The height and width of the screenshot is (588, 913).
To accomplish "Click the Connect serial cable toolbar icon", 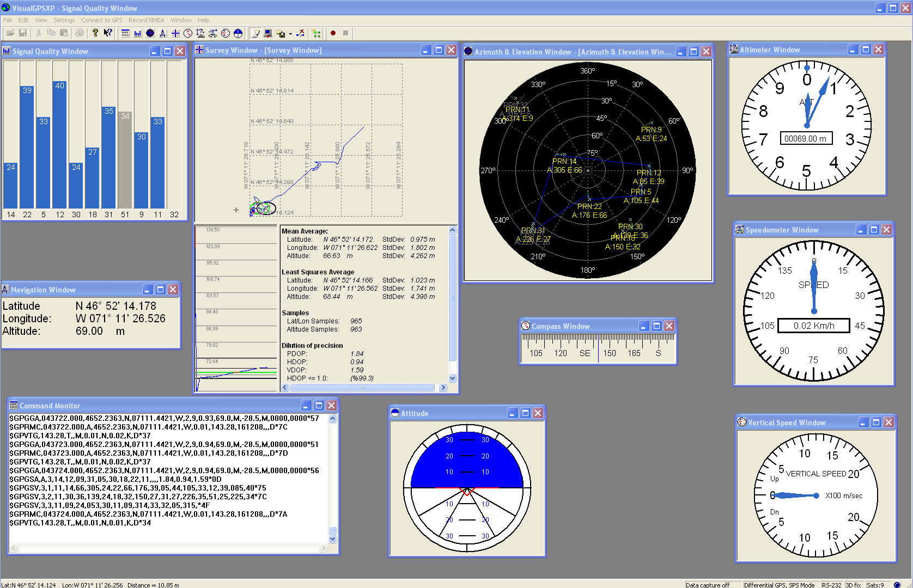I will pos(256,33).
